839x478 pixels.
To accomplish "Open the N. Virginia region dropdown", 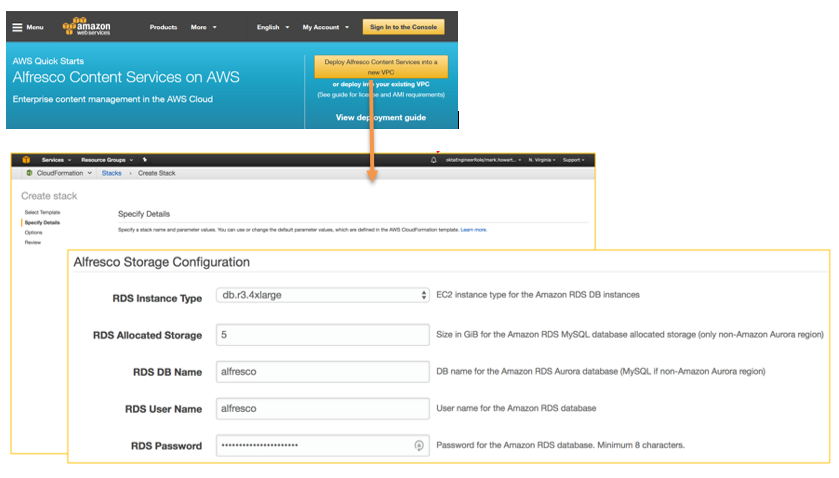I will 542,160.
